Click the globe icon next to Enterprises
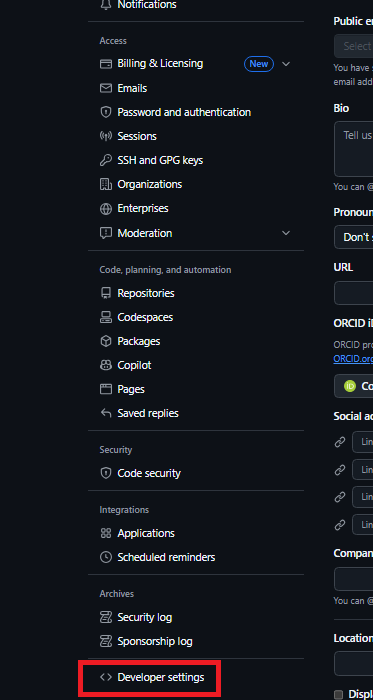Viewport: 373px width, 700px height. 106,208
